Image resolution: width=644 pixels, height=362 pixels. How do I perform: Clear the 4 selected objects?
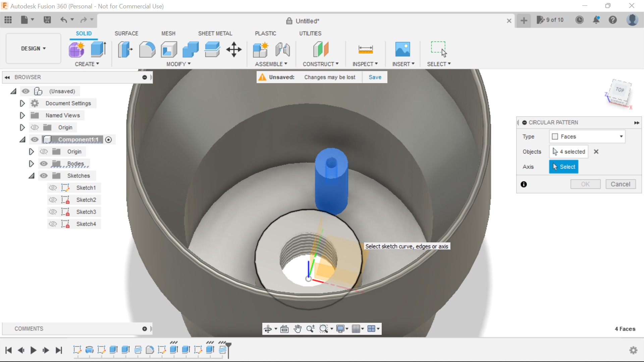point(596,152)
